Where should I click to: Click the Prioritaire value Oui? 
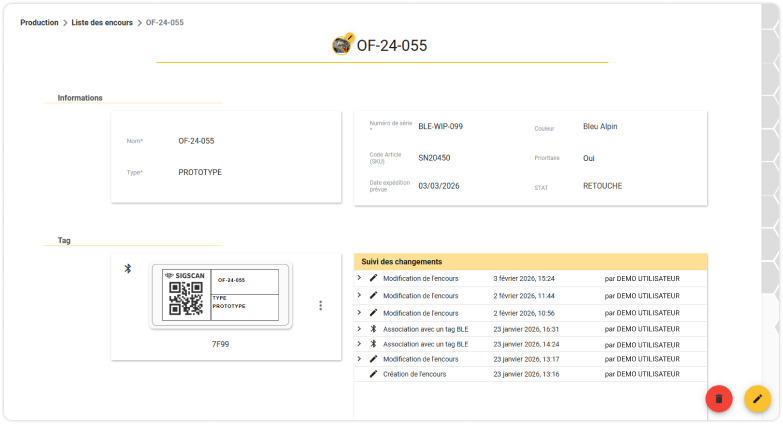(x=589, y=158)
